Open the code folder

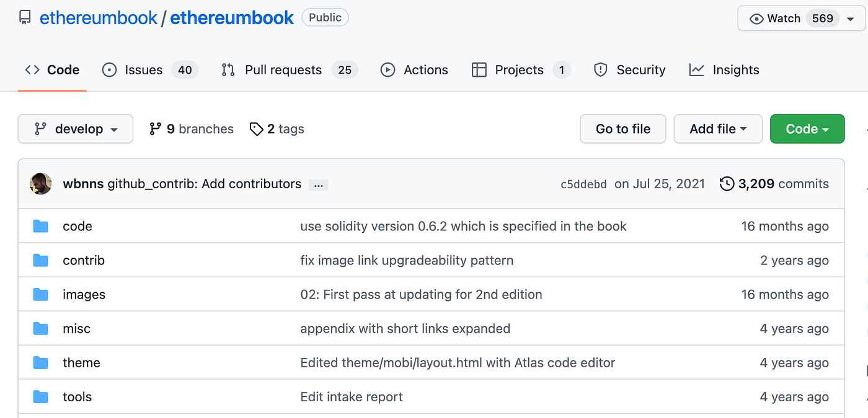click(77, 227)
